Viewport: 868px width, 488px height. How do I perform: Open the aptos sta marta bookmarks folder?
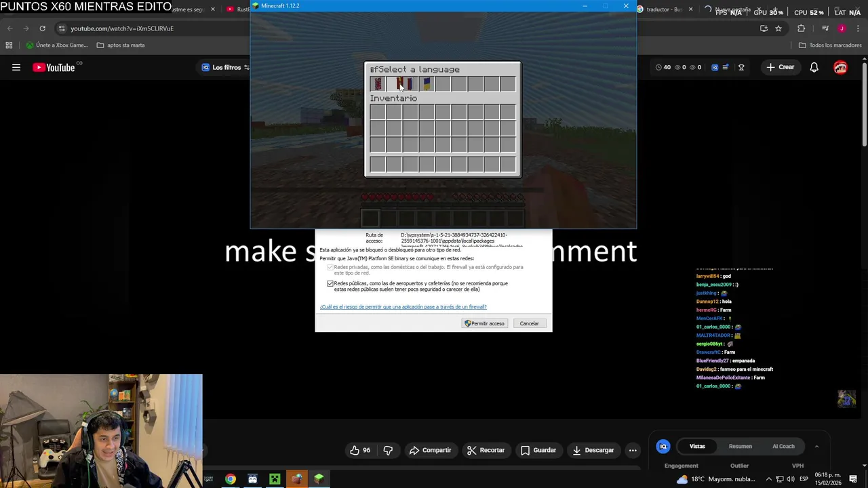point(121,45)
